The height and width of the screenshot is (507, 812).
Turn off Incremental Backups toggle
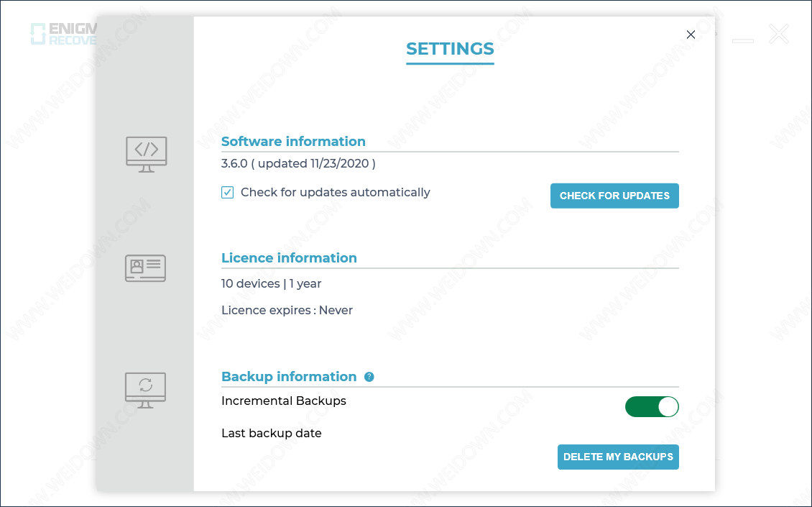point(652,406)
